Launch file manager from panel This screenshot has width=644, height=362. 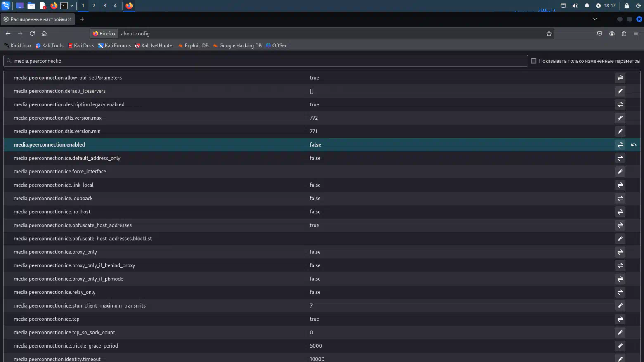click(x=31, y=6)
